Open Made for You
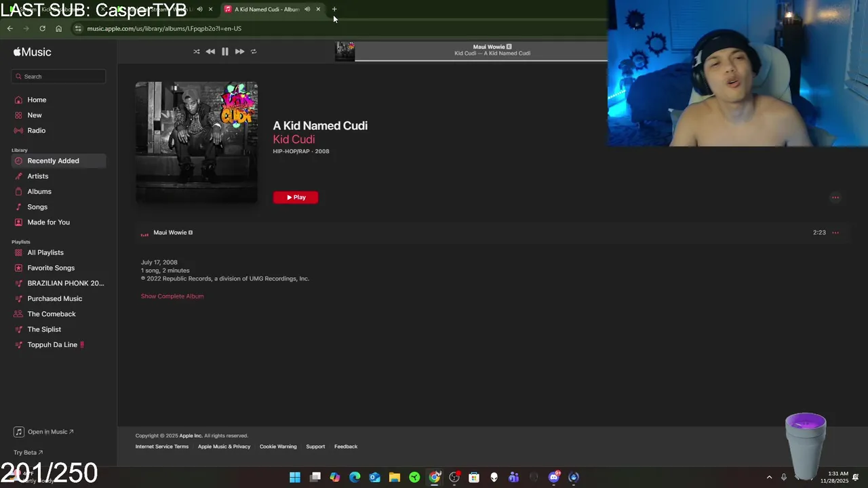The image size is (868, 488). click(x=58, y=222)
